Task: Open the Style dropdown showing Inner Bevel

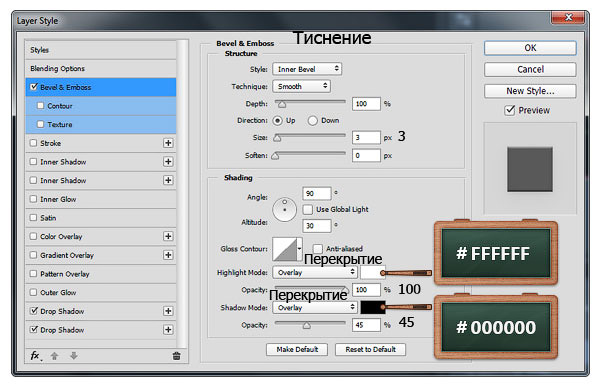Action: point(307,69)
